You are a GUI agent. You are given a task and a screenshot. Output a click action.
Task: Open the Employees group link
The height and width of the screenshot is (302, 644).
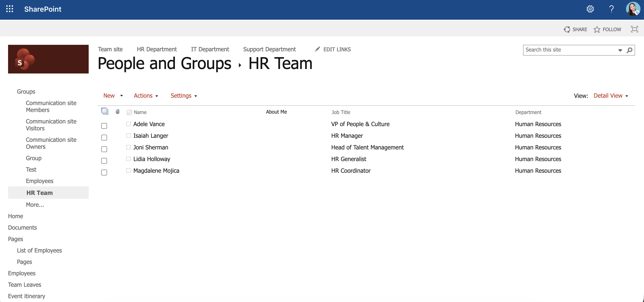point(39,181)
